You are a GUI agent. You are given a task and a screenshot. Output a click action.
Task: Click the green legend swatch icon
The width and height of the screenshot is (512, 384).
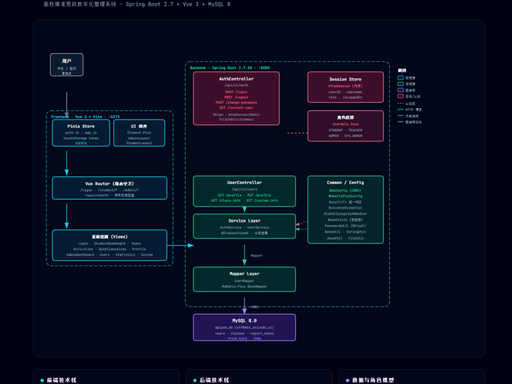400,84
